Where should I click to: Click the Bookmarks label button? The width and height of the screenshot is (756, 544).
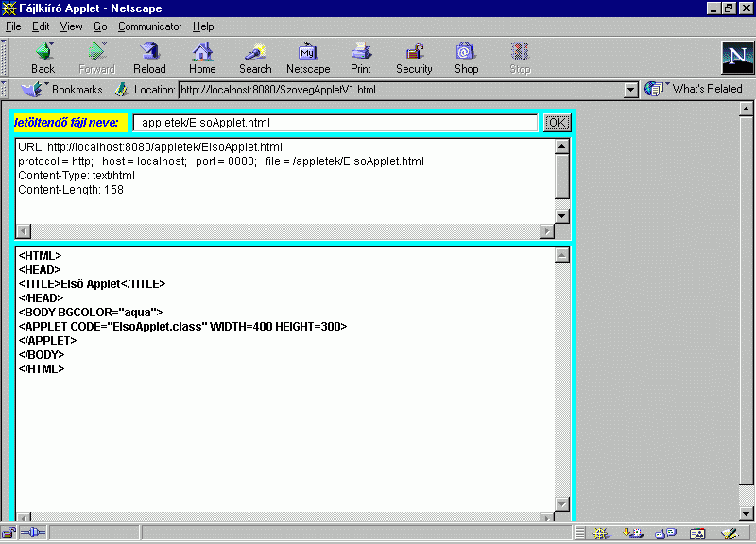click(77, 89)
